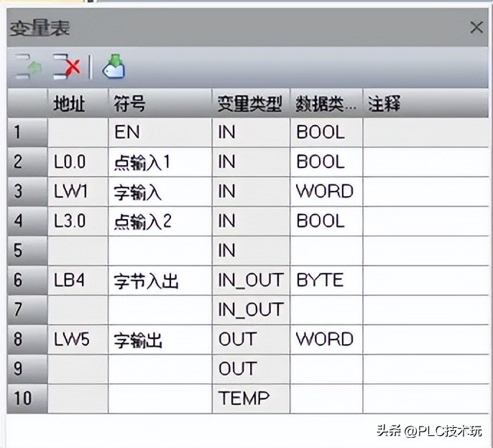Select row number 7 header
The image size is (493, 448).
coord(27,309)
